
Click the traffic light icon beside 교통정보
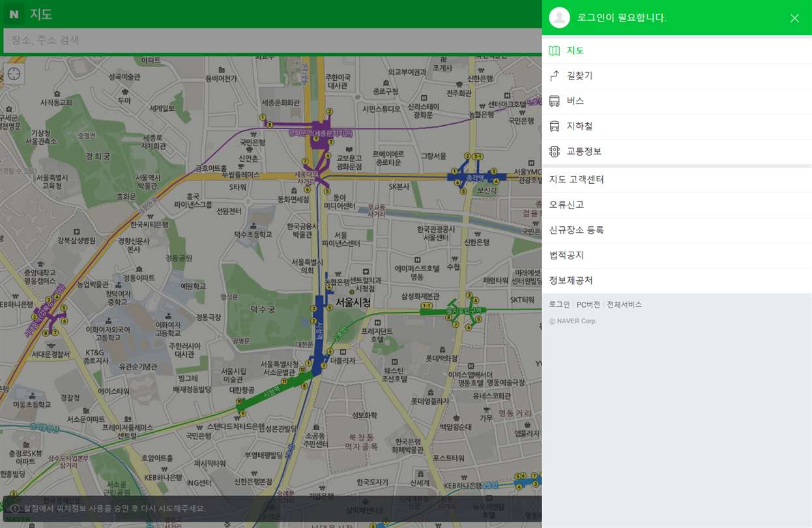[555, 151]
